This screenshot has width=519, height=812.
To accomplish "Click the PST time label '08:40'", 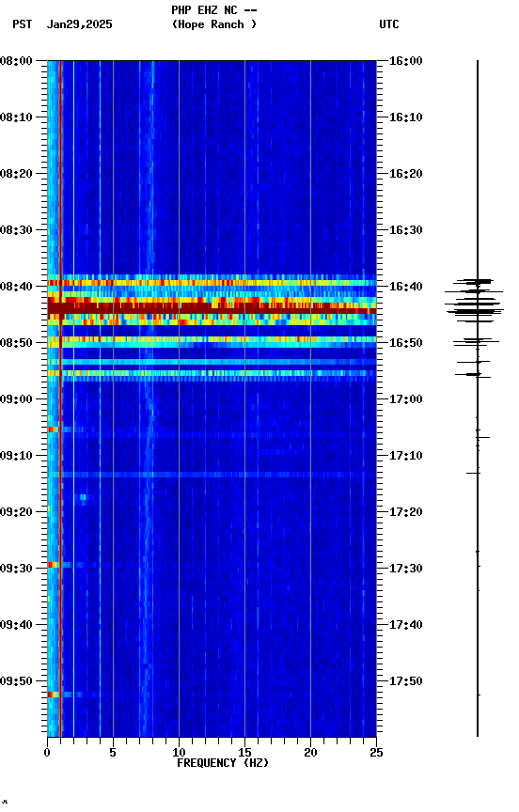I will (16, 287).
